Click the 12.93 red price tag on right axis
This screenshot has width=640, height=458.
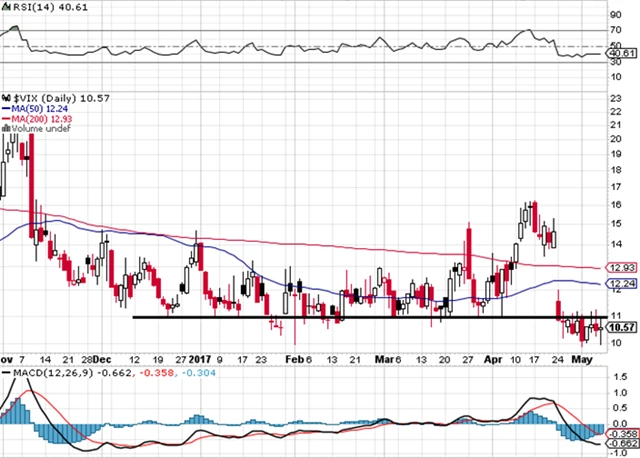pyautogui.click(x=621, y=268)
